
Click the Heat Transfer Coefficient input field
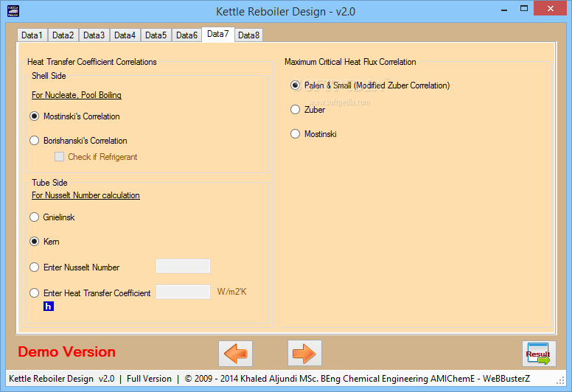point(183,292)
